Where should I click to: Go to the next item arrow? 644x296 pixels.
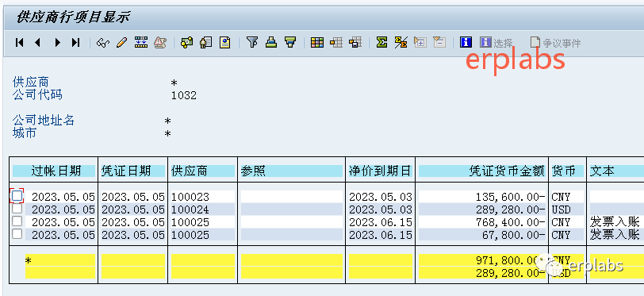pos(57,42)
